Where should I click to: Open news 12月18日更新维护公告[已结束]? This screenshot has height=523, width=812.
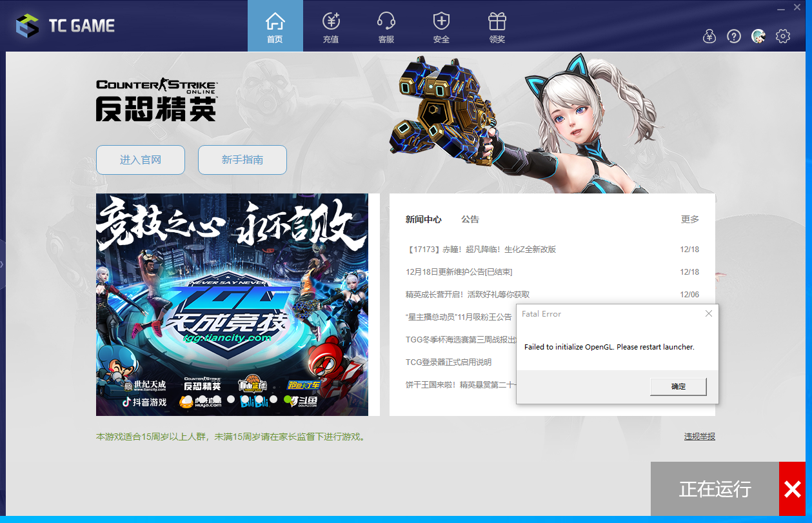(459, 272)
